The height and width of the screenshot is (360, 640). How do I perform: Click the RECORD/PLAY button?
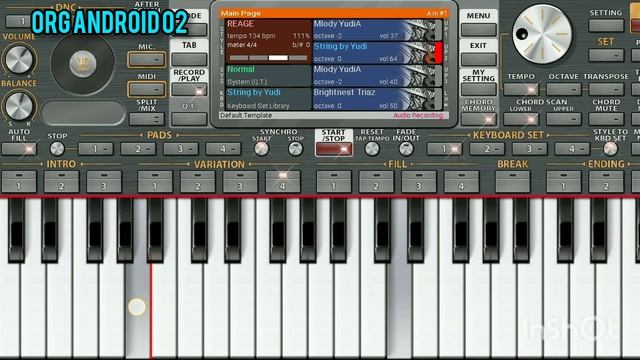click(x=189, y=90)
